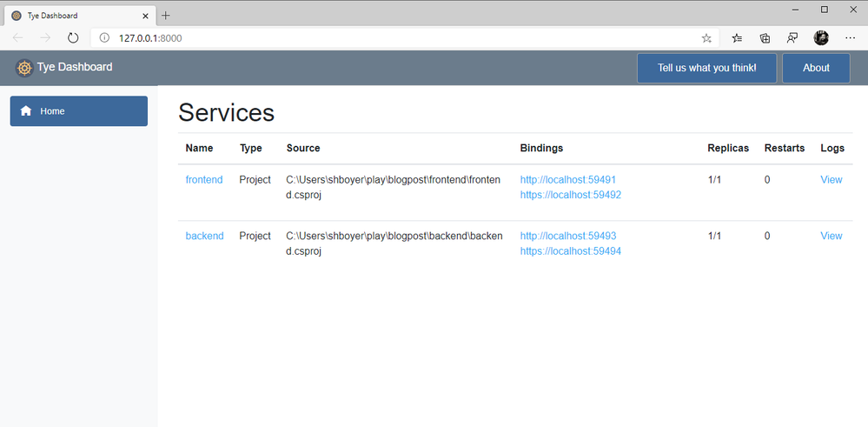
Task: Click the Tye Dashboard helm logo icon
Action: point(24,68)
